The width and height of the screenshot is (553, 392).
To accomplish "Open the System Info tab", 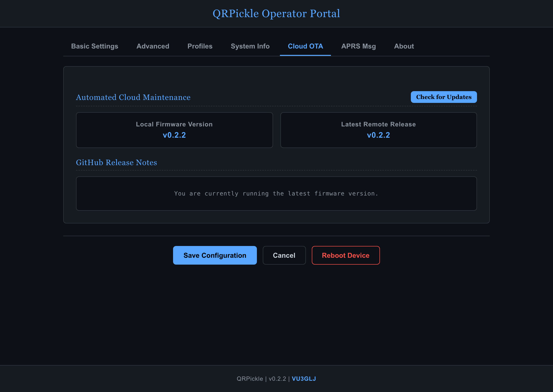I will point(250,46).
